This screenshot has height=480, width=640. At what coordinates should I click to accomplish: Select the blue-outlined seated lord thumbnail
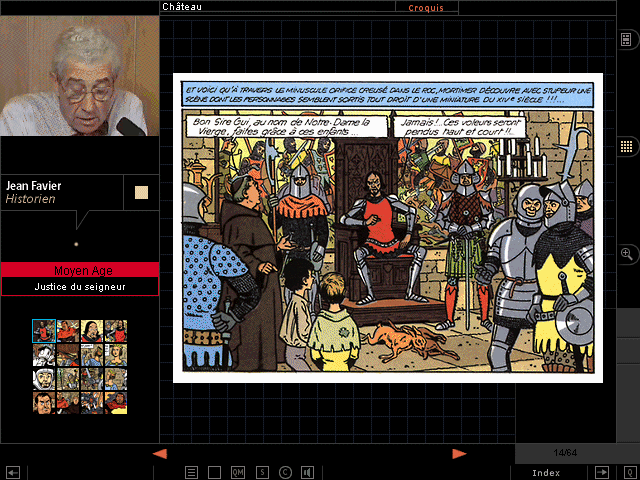pyautogui.click(x=44, y=331)
